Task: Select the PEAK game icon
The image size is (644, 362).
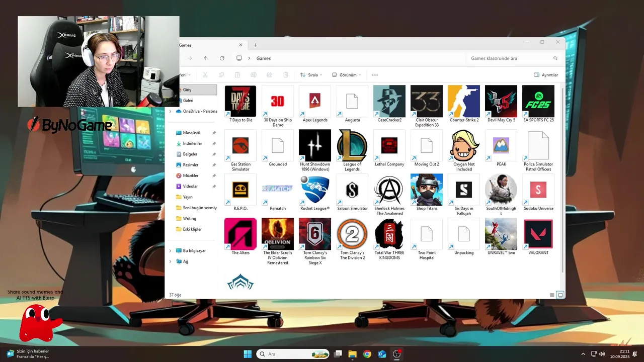Action: pos(501,145)
